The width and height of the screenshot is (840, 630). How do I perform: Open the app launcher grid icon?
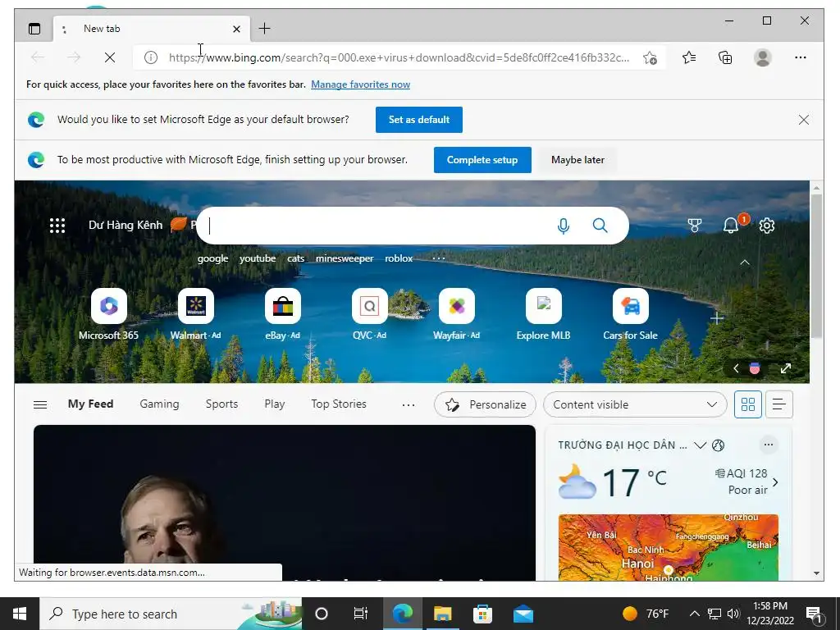coord(57,226)
